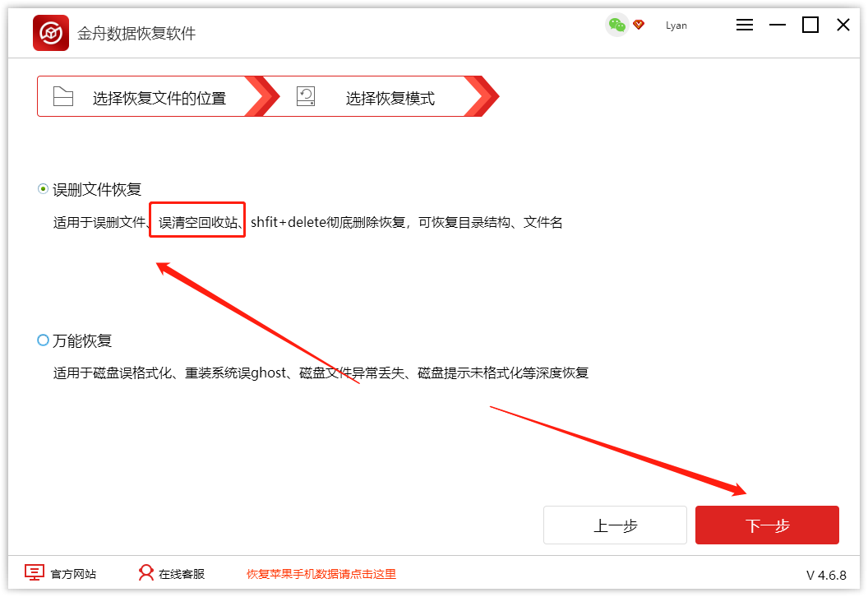This screenshot has height=597, width=868.
Task: Click 万能恢复 description about 磁盘误格式化
Action: coord(321,373)
